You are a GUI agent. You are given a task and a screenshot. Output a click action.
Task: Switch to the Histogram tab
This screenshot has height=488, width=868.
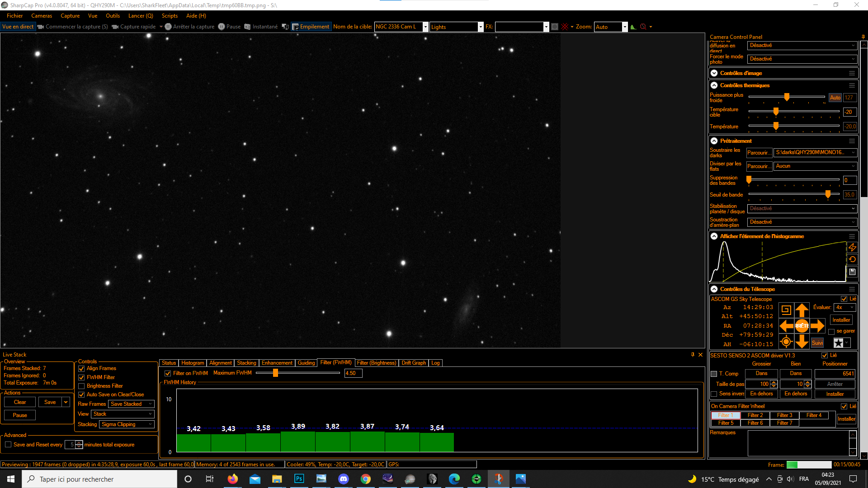point(193,363)
